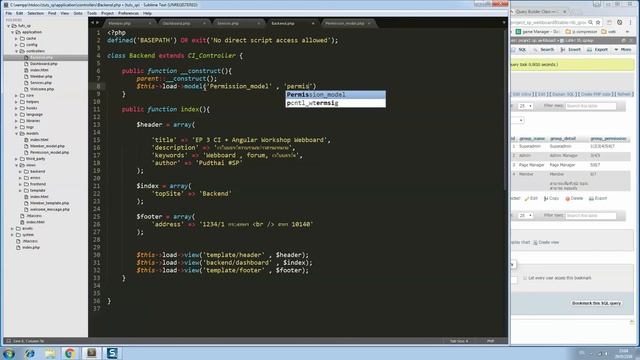Viewport: 640px width, 360px height.
Task: Click the Member.php file icon in sidebar
Action: (x=27, y=76)
